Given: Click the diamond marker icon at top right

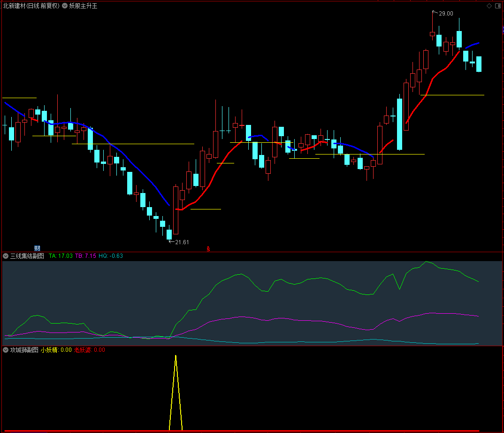Looking at the screenshot, I should tap(489, 6).
